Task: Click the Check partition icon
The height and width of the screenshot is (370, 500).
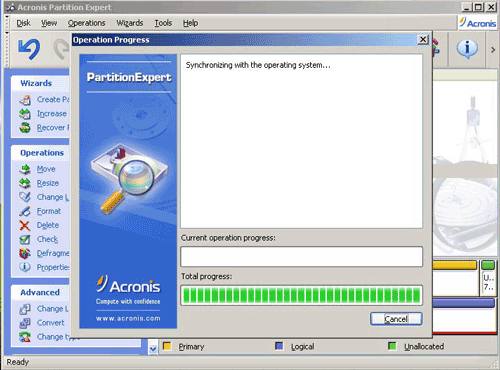Action: tap(25, 239)
